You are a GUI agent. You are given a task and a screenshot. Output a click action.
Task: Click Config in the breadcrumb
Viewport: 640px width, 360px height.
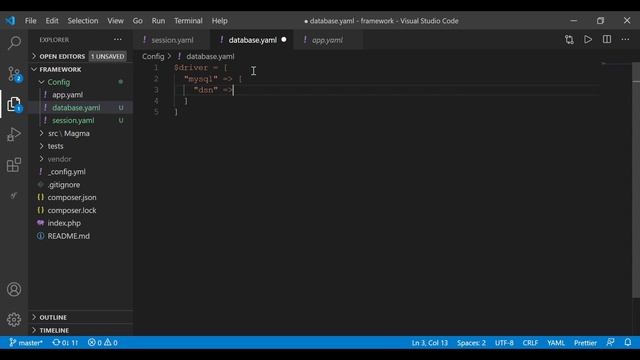point(153,56)
